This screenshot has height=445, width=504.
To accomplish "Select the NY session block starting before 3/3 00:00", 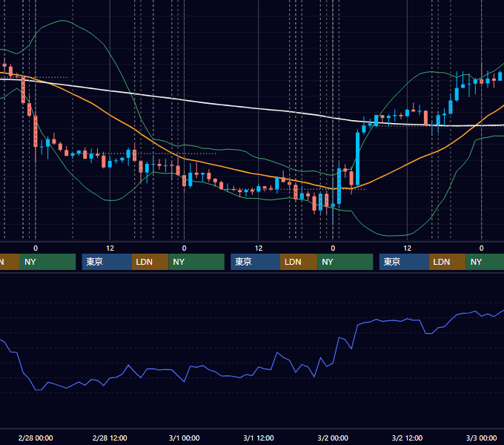I will (485, 262).
